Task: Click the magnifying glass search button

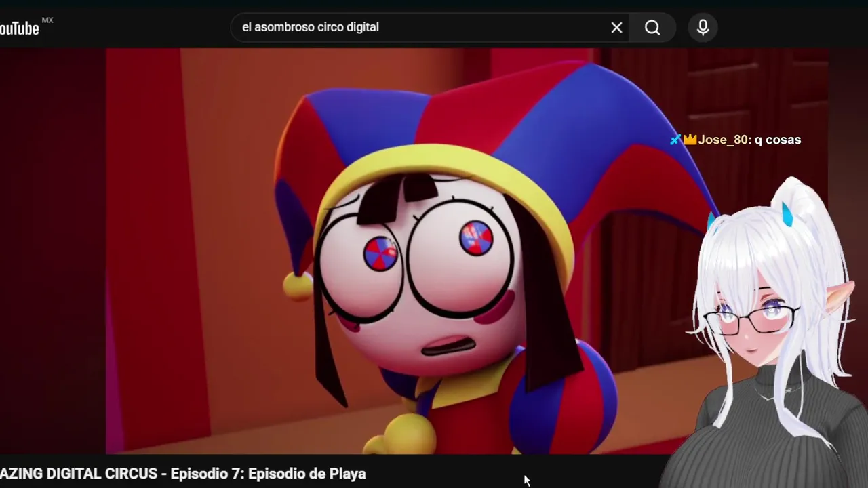Action: (652, 28)
